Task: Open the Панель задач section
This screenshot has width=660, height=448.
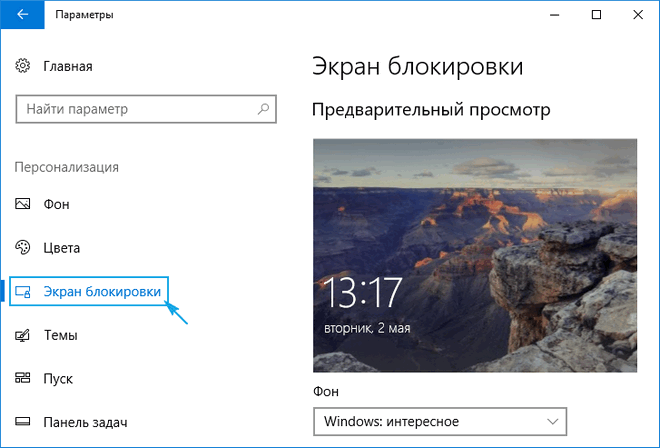Action: (x=85, y=423)
